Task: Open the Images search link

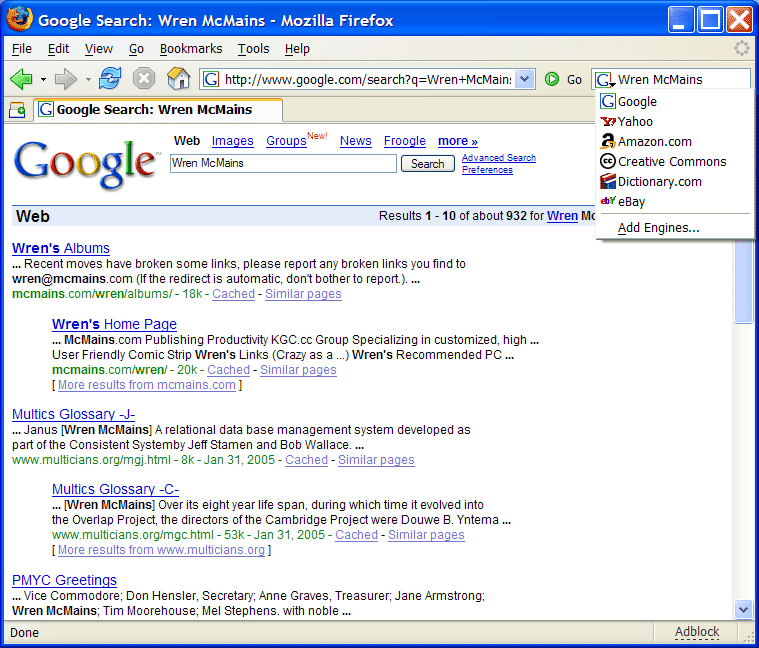Action: click(232, 141)
